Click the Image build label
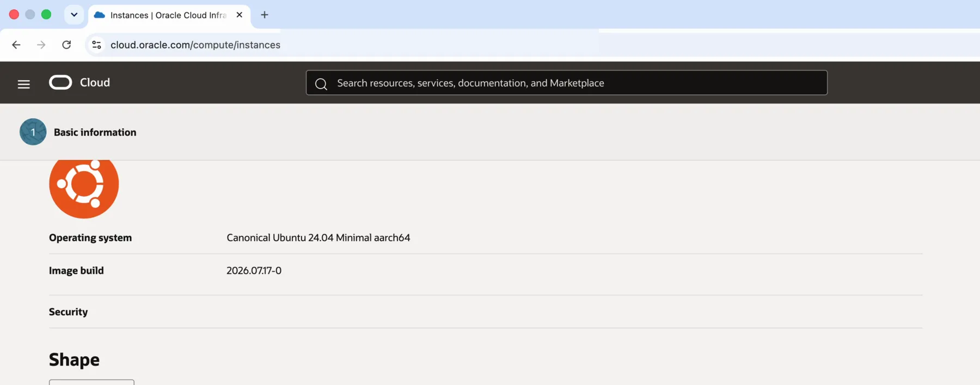This screenshot has height=385, width=980. pyautogui.click(x=76, y=271)
